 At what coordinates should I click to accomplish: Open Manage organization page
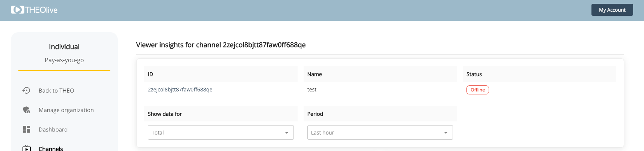click(x=66, y=110)
